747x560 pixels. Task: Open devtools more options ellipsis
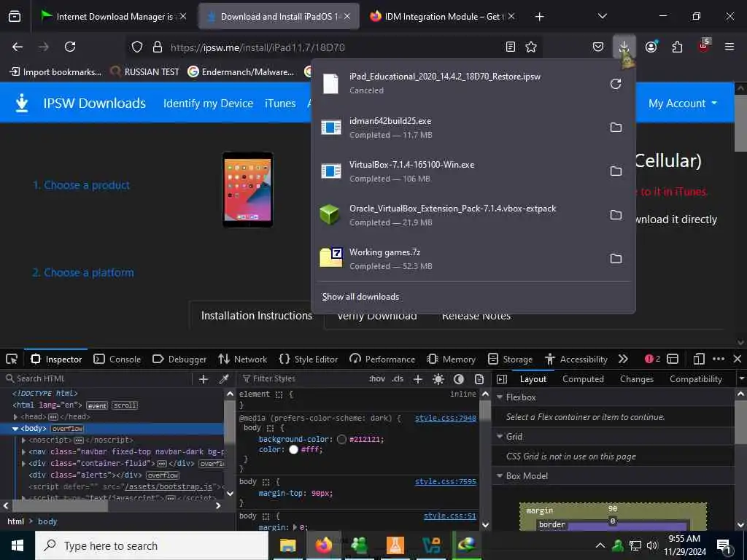point(719,359)
